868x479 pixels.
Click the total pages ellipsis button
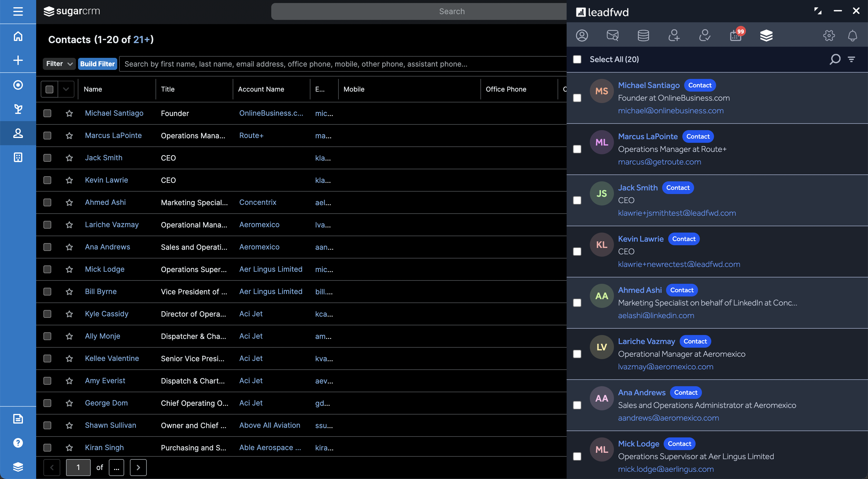click(117, 468)
